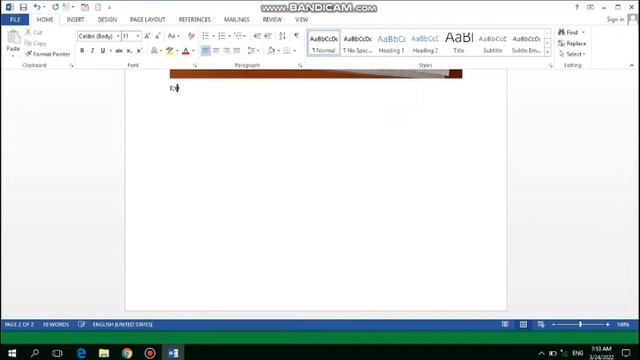This screenshot has height=360, width=640.
Task: Increase the paragraph indent
Action: 268,36
